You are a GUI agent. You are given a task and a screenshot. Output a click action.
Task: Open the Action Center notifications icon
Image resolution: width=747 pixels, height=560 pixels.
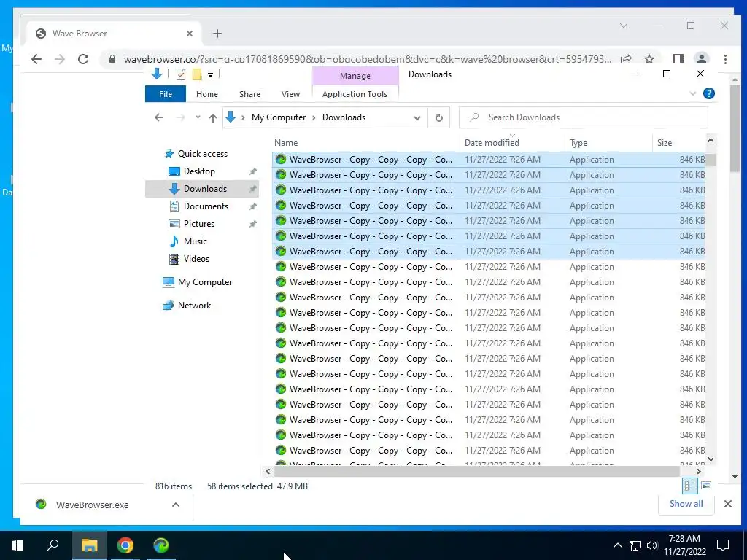coord(723,545)
